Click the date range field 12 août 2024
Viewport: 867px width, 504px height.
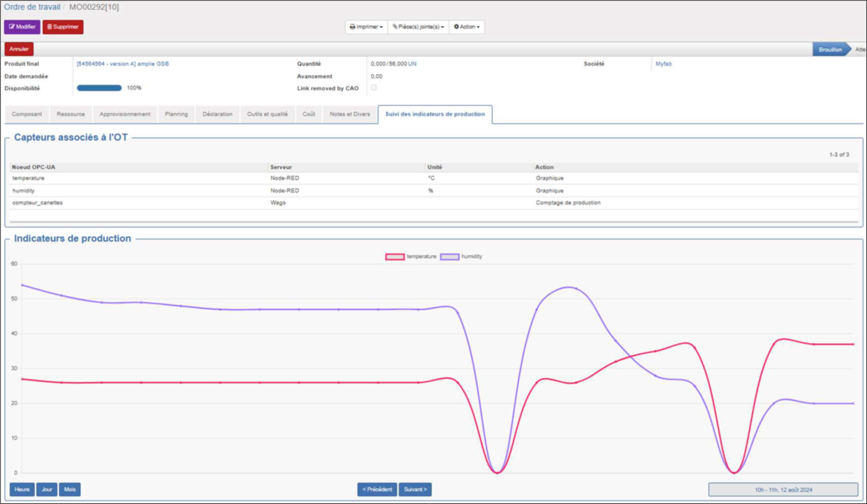coord(783,490)
